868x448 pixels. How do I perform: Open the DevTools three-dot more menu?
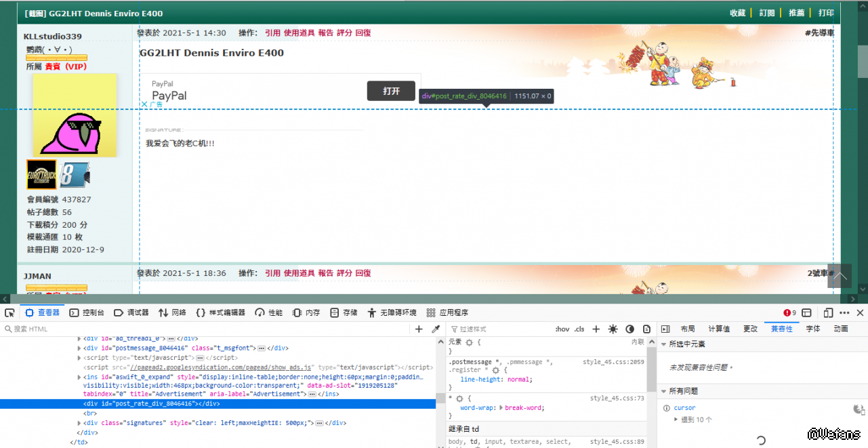[844, 312]
